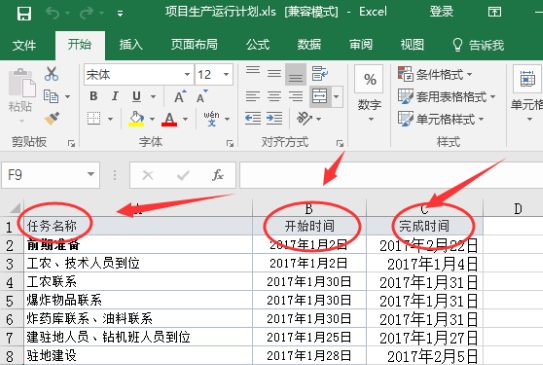Viewport: 543px width, 365px height.
Task: Click inside the formula bar
Action: (x=391, y=175)
